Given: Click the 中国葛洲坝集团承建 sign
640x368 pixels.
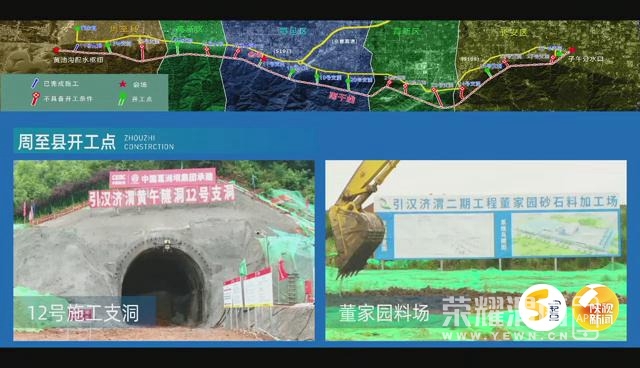Looking at the screenshot, I should click(162, 178).
